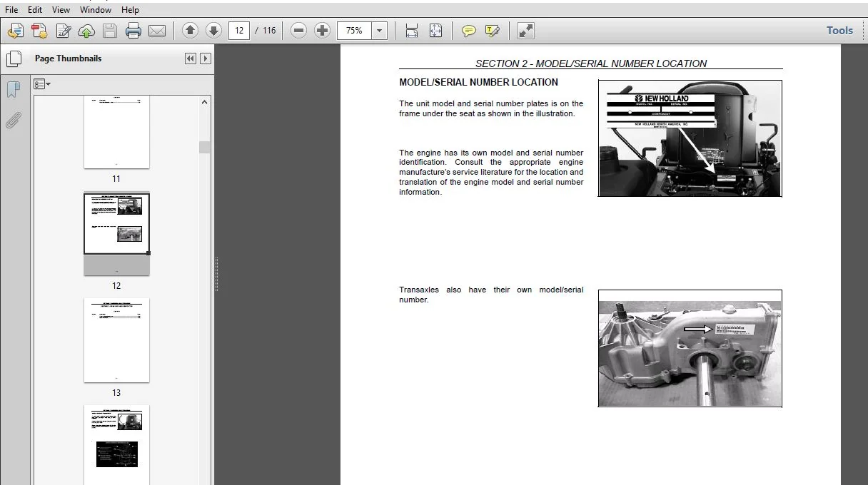This screenshot has width=868, height=485.
Task: Click the upload to cloud icon
Action: click(86, 31)
